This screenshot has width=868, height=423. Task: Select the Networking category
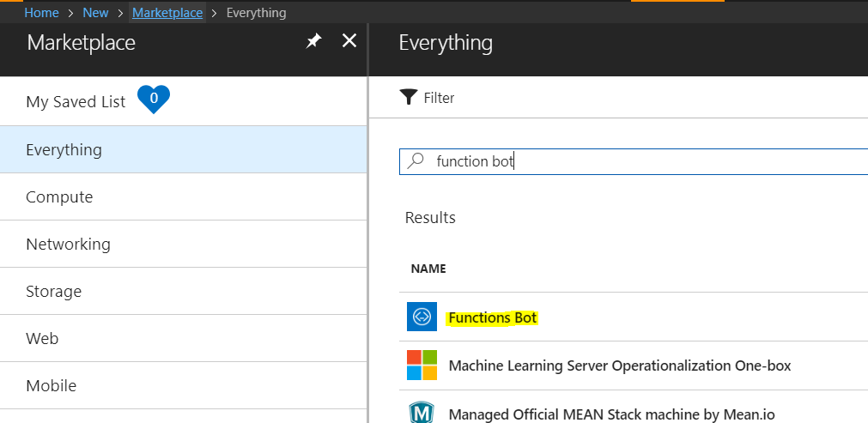[183, 244]
